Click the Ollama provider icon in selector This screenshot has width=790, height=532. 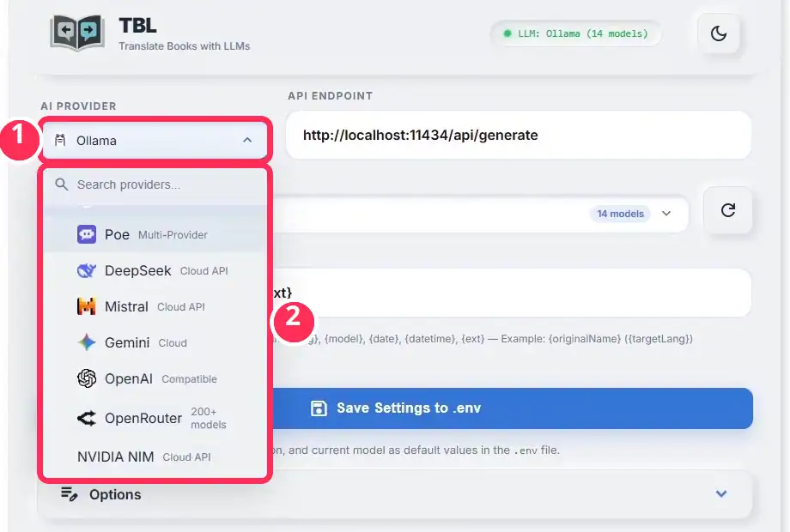click(60, 140)
